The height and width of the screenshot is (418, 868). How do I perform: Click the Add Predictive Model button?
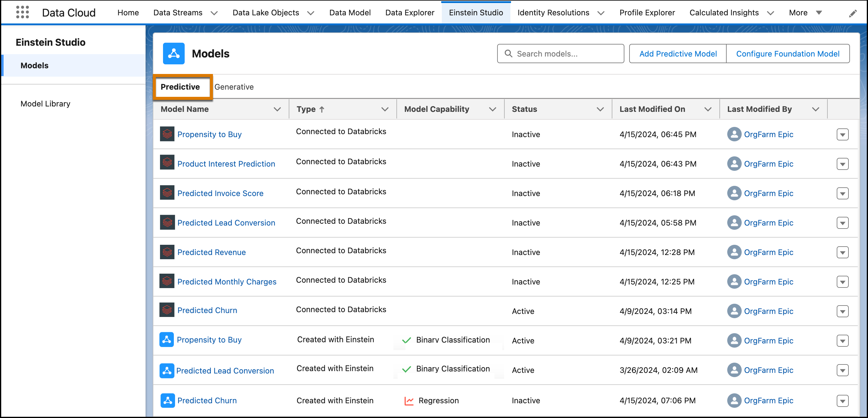click(x=678, y=54)
